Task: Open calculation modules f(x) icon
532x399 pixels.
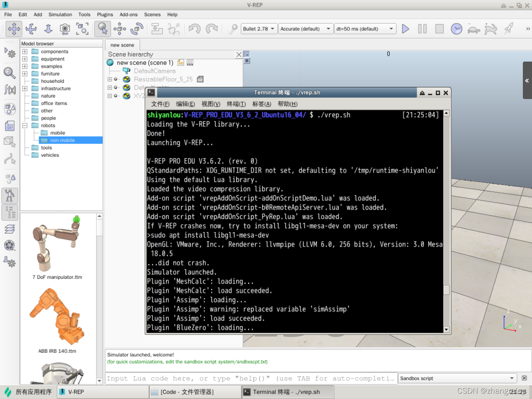Action: 10,89
